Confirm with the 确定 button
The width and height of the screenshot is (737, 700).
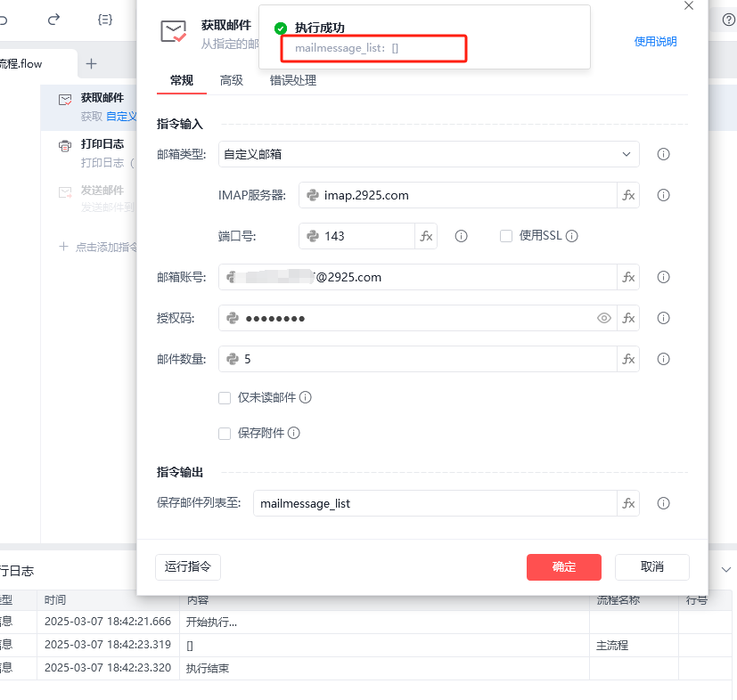tap(563, 567)
